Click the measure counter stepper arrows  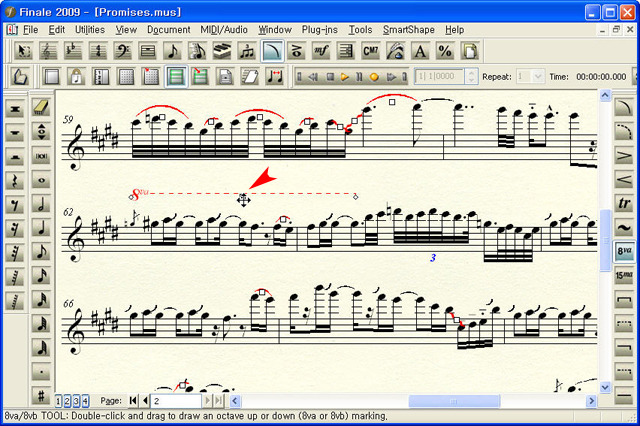[471, 76]
